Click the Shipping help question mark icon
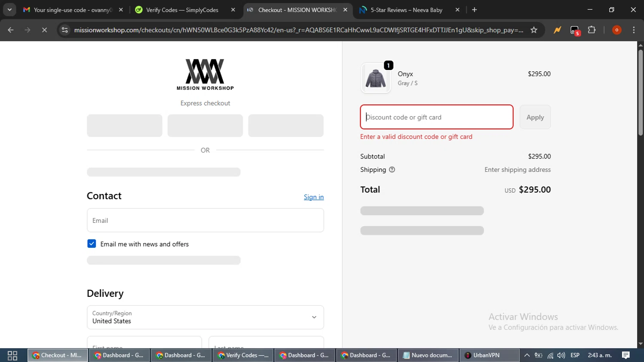The width and height of the screenshot is (644, 362). (392, 170)
